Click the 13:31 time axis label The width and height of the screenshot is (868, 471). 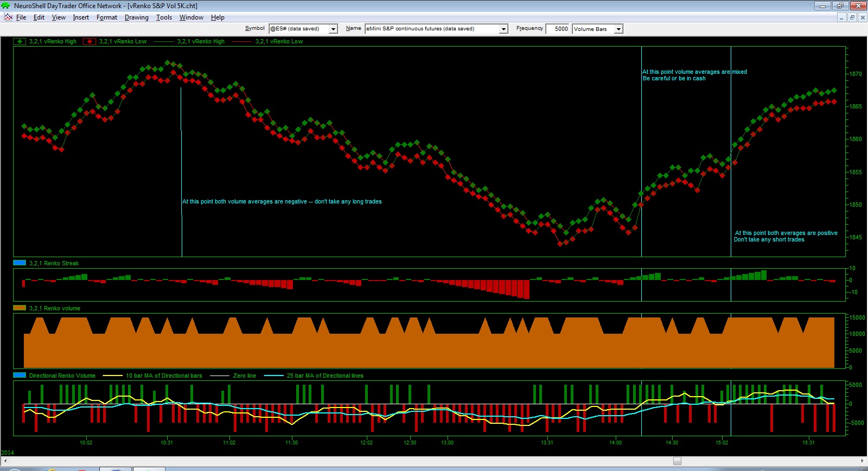(547, 443)
